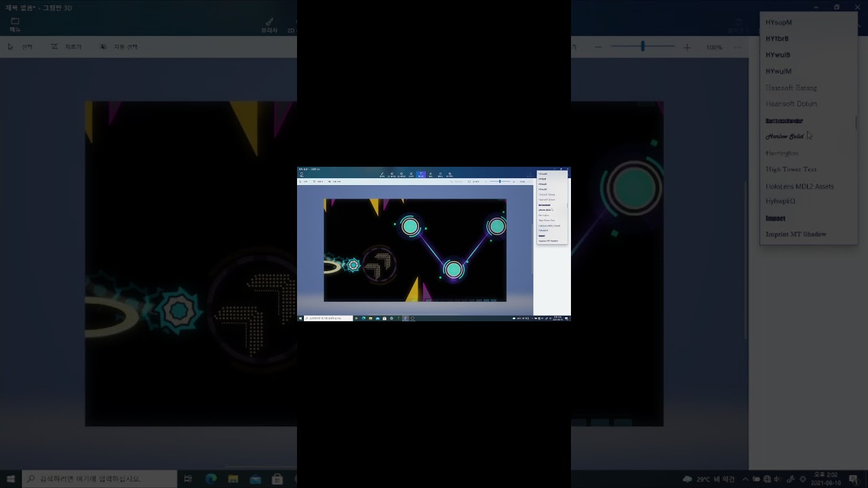Open the 3D library
Image resolution: width=868 pixels, height=488 pixels.
(x=450, y=174)
